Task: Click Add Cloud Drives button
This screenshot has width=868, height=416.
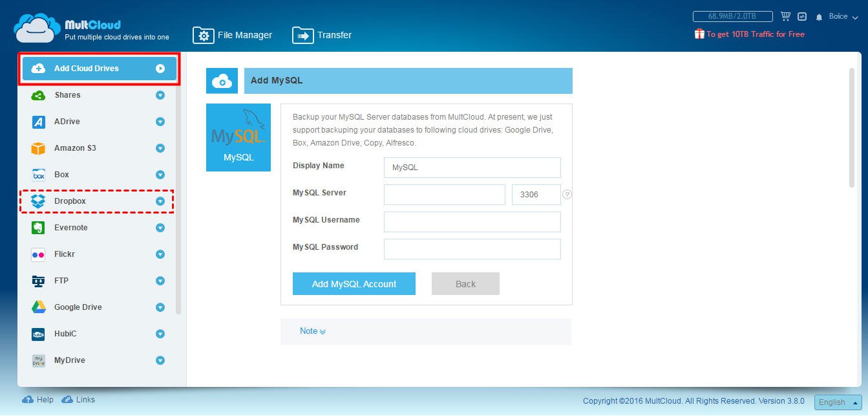Action: tap(99, 69)
